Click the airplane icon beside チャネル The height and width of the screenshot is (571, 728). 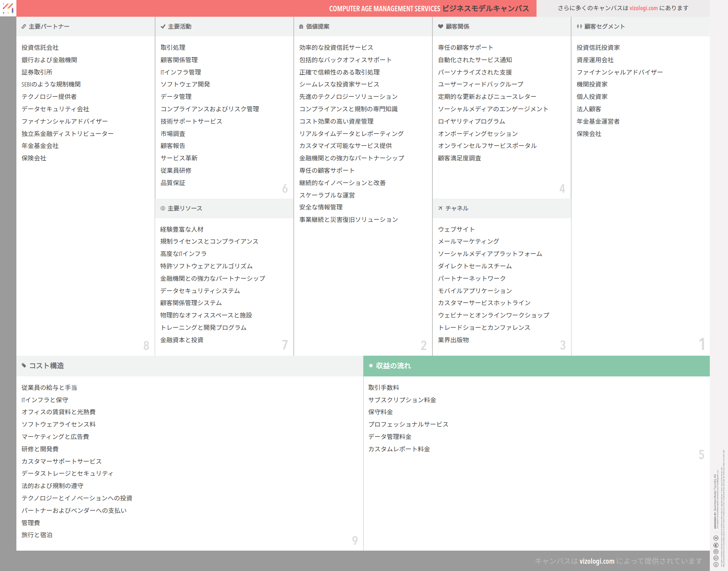[x=440, y=208]
